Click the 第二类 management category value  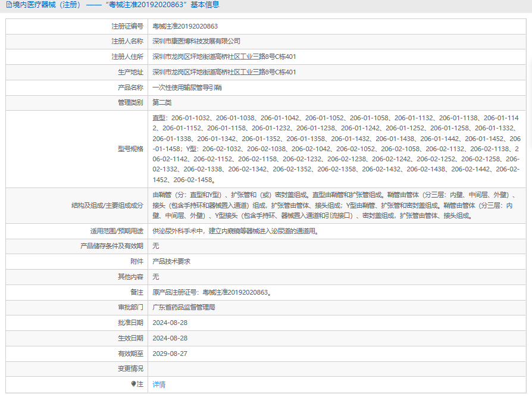162,102
